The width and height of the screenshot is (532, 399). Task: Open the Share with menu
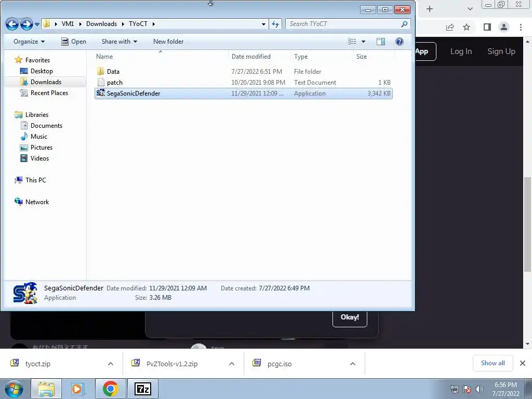point(119,42)
